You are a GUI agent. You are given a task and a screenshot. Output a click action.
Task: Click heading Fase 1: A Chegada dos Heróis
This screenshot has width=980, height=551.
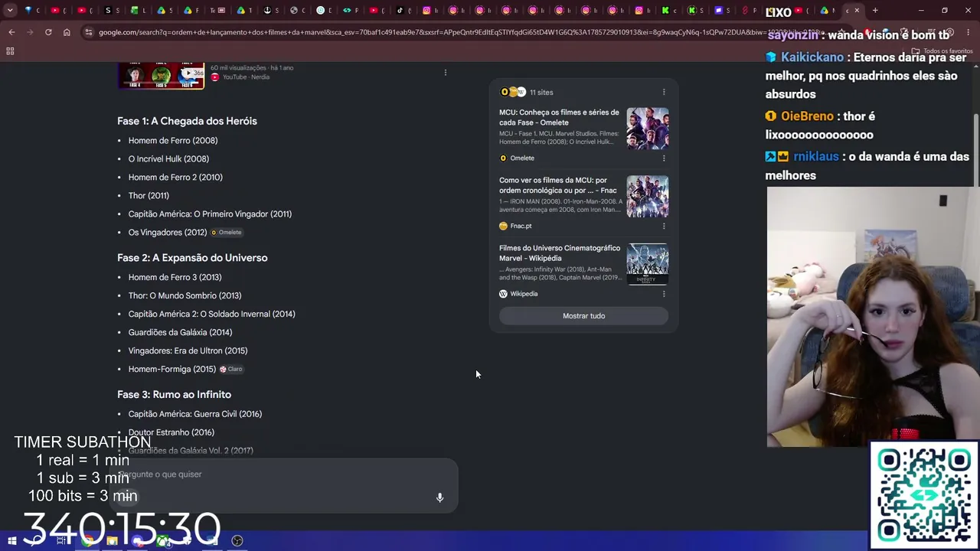click(187, 121)
